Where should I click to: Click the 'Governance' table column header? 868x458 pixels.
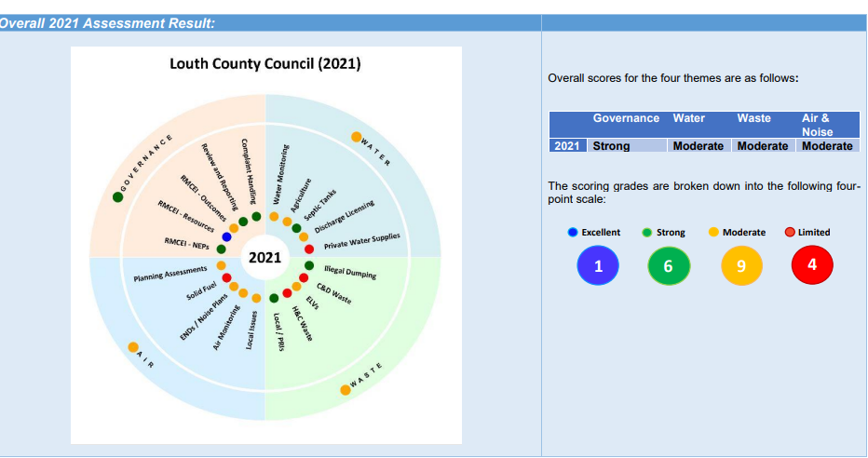click(626, 118)
